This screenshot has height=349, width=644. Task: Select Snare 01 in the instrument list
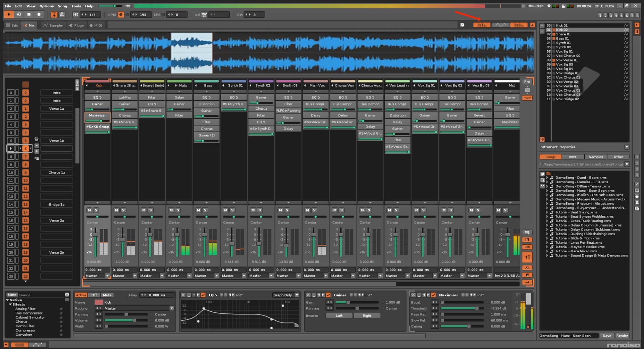coord(563,34)
